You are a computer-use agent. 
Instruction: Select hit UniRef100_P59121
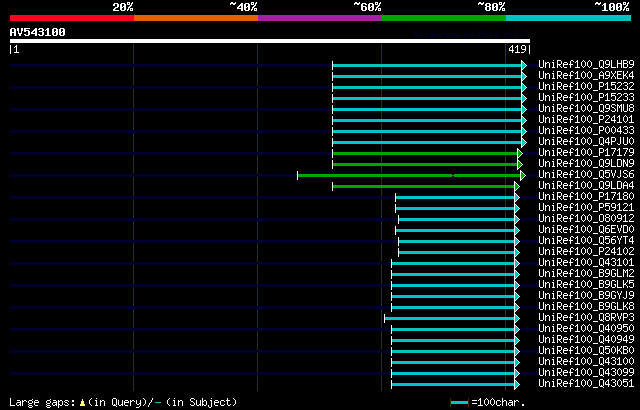(x=586, y=208)
